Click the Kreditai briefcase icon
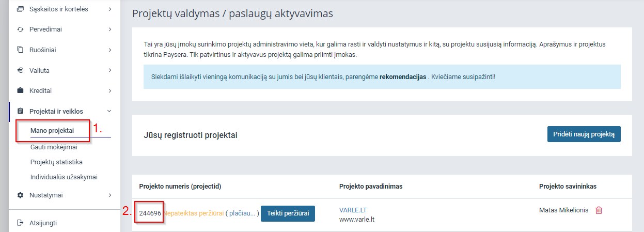Image resolution: width=644 pixels, height=232 pixels. click(x=21, y=91)
